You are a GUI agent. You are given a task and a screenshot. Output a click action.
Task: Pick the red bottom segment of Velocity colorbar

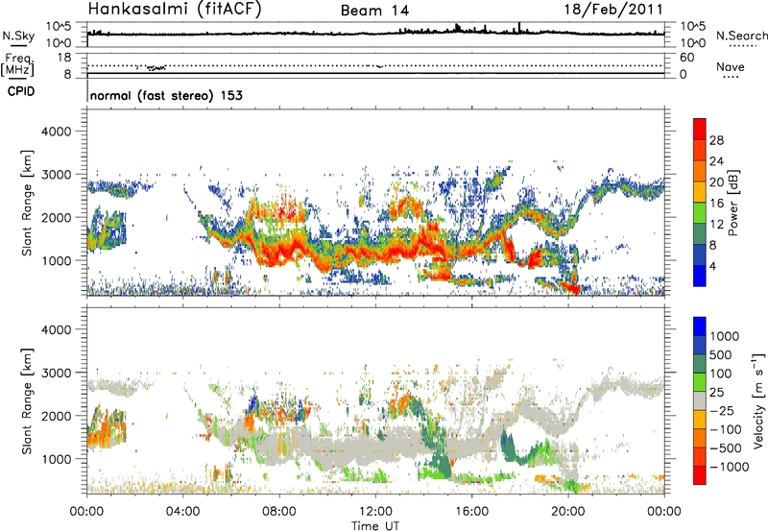pyautogui.click(x=700, y=475)
